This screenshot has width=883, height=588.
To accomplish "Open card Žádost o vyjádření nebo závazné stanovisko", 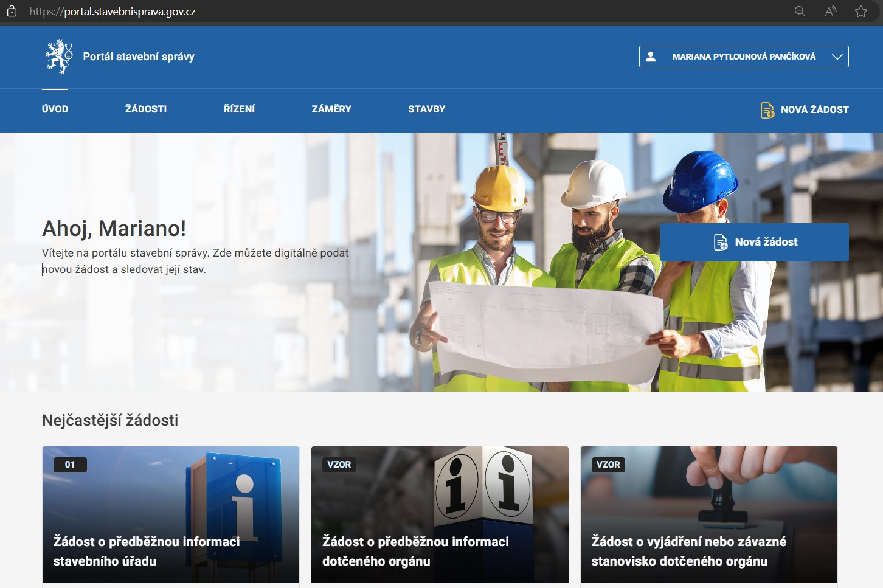I will click(709, 514).
